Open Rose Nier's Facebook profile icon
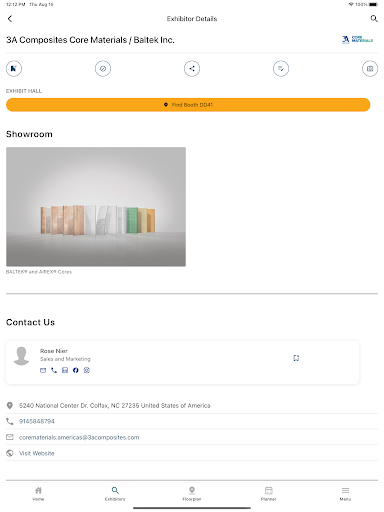 (76, 370)
